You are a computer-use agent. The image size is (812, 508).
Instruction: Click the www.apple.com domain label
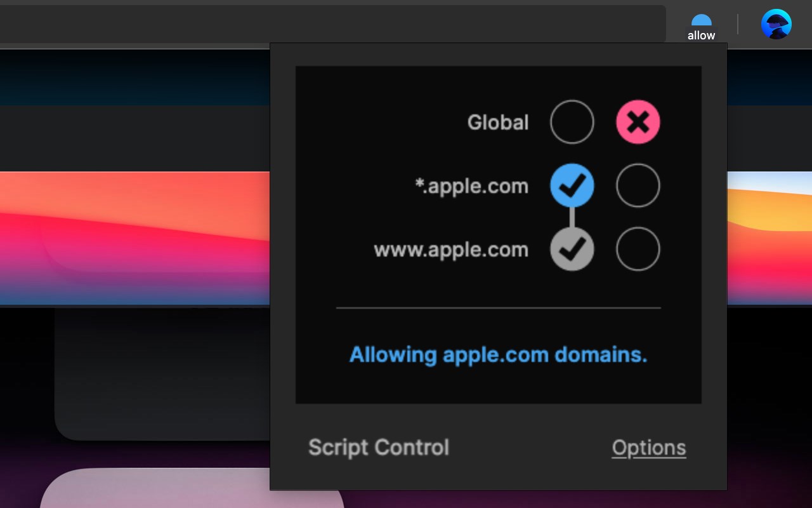click(x=451, y=250)
